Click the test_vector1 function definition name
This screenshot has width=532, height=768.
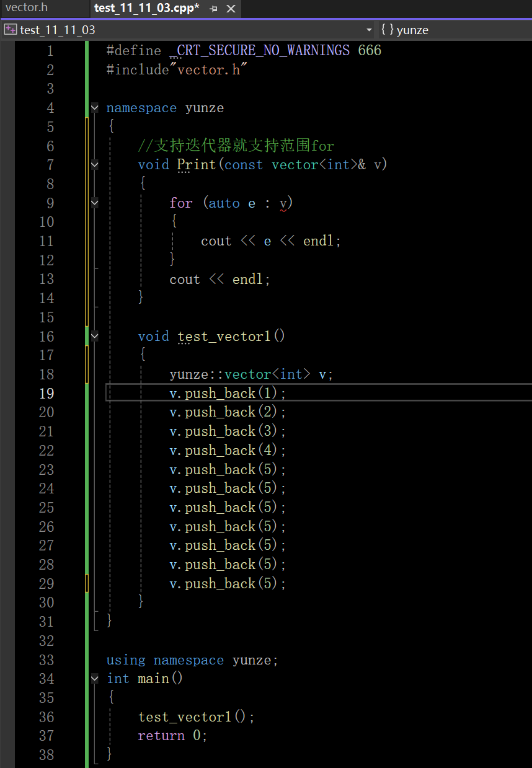coord(224,337)
